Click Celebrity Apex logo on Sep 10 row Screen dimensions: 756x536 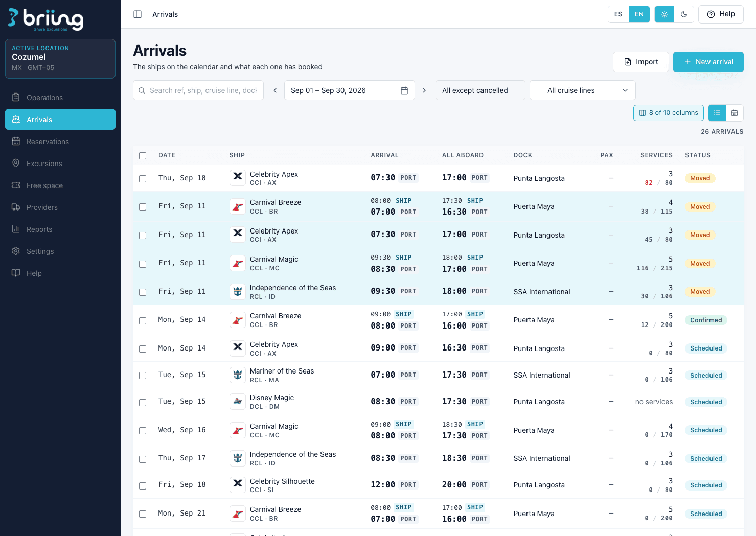click(x=238, y=178)
